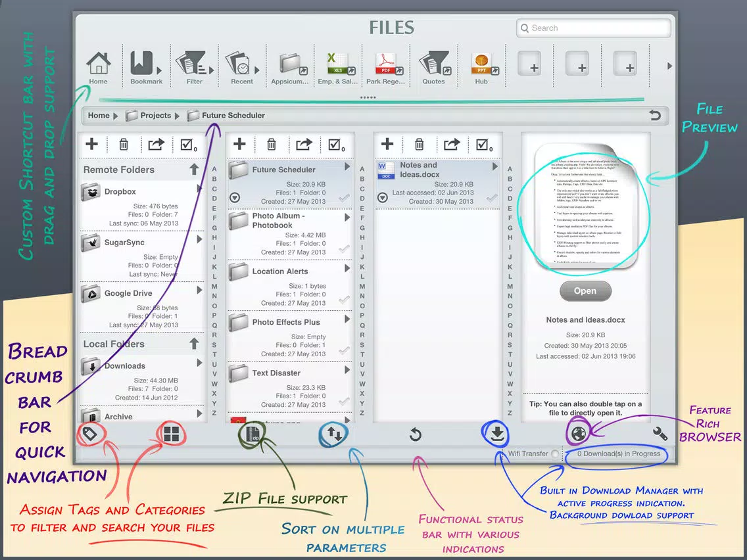The width and height of the screenshot is (747, 560).
Task: Expand the Photo Album - Photobook arrow
Action: point(347,217)
